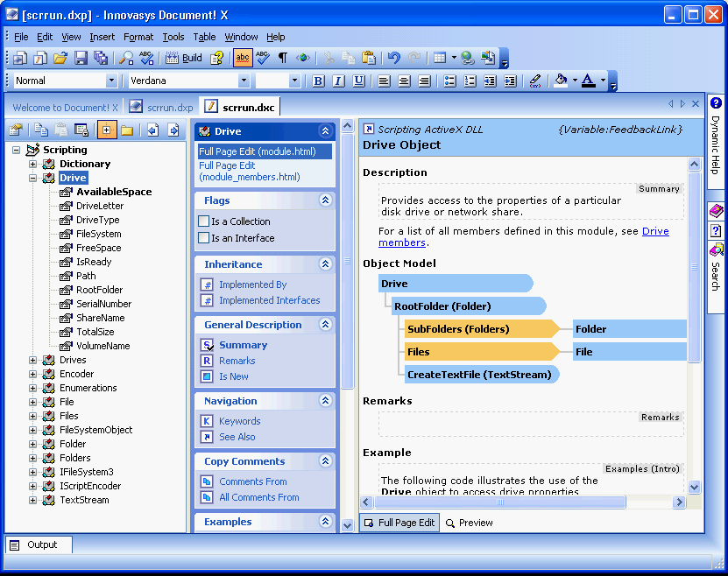Switch to the Preview view tab
The width and height of the screenshot is (728, 576).
pyautogui.click(x=469, y=523)
